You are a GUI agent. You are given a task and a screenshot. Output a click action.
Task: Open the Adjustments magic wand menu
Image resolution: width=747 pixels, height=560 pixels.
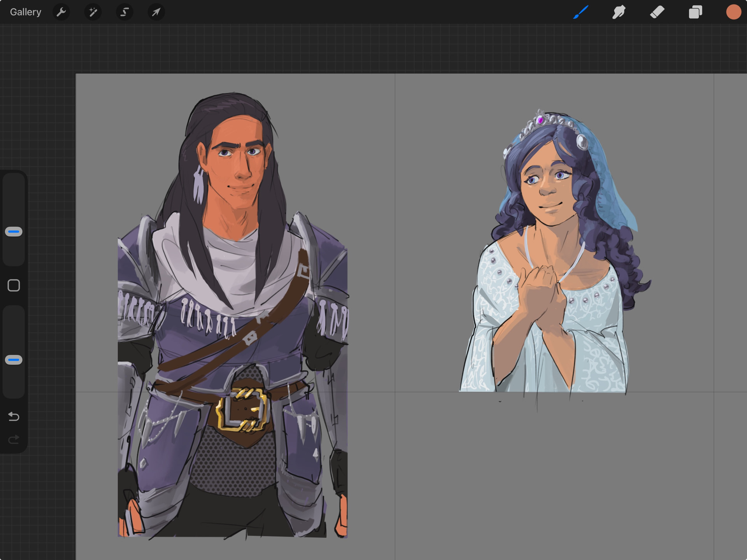click(x=93, y=12)
